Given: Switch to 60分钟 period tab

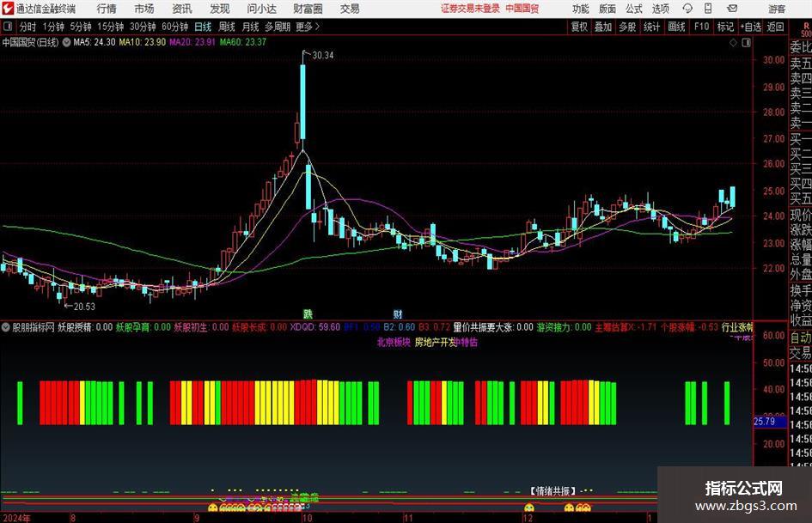Looking at the screenshot, I should (x=175, y=27).
